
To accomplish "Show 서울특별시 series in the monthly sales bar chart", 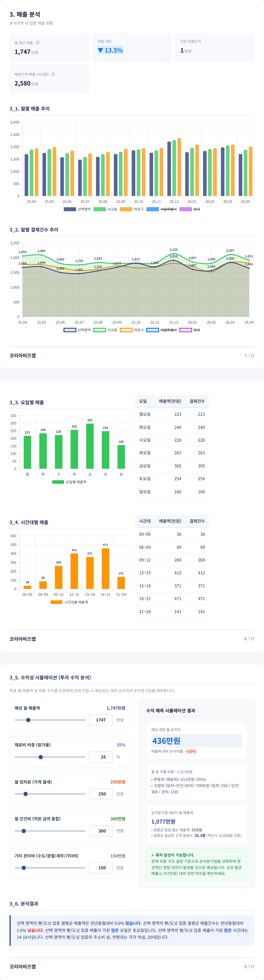I will click(162, 209).
